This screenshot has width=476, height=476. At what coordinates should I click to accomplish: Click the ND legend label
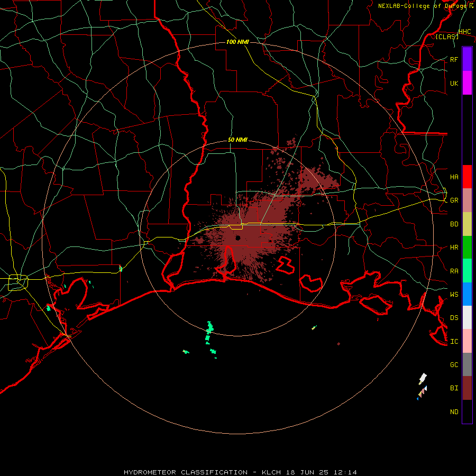tap(454, 412)
